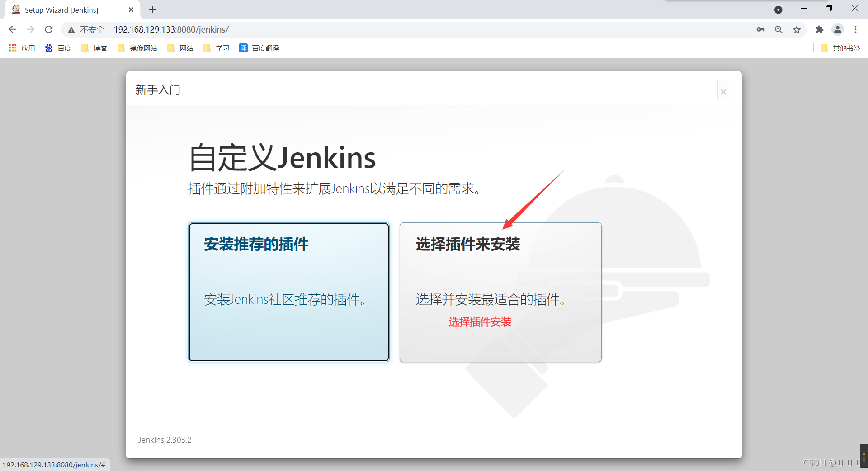The width and height of the screenshot is (868, 471).
Task: Click the red 选择插件安装 link
Action: [480, 322]
